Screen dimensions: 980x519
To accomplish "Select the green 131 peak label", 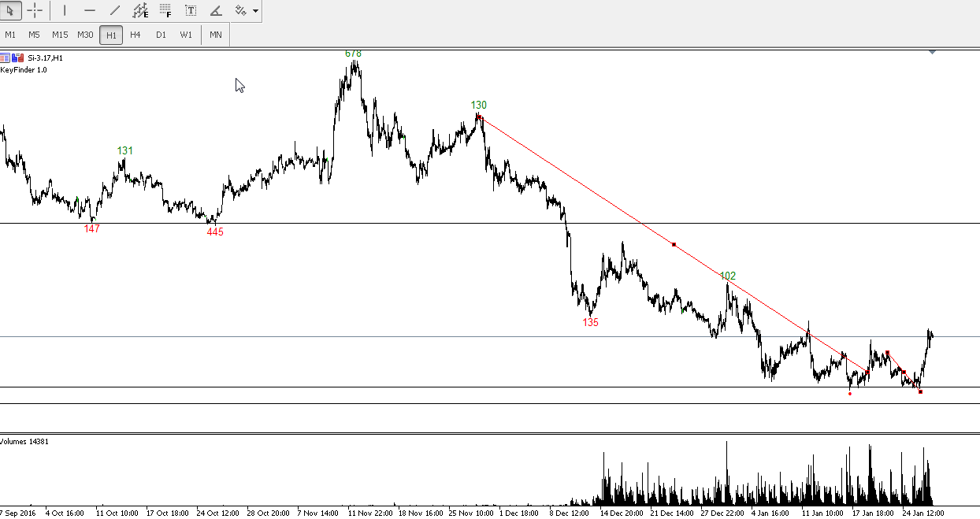I will click(125, 150).
